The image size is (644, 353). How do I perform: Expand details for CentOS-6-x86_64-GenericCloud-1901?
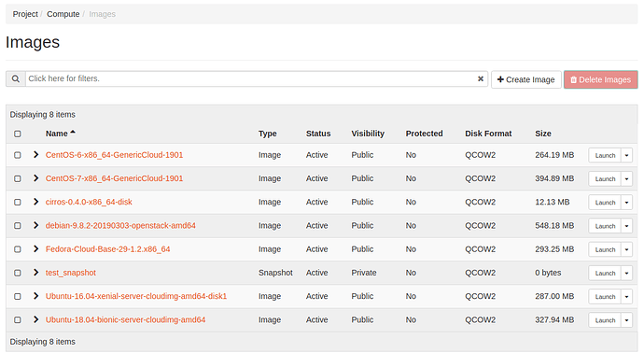coord(35,154)
